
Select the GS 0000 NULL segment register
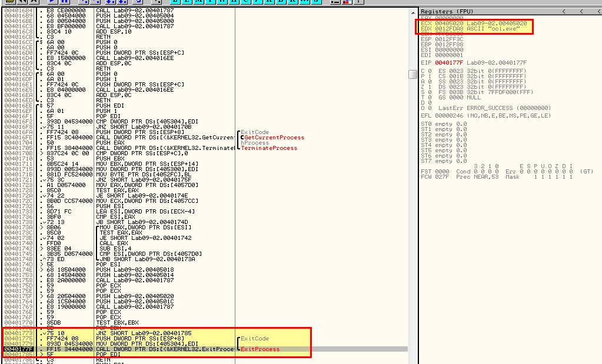coord(460,98)
